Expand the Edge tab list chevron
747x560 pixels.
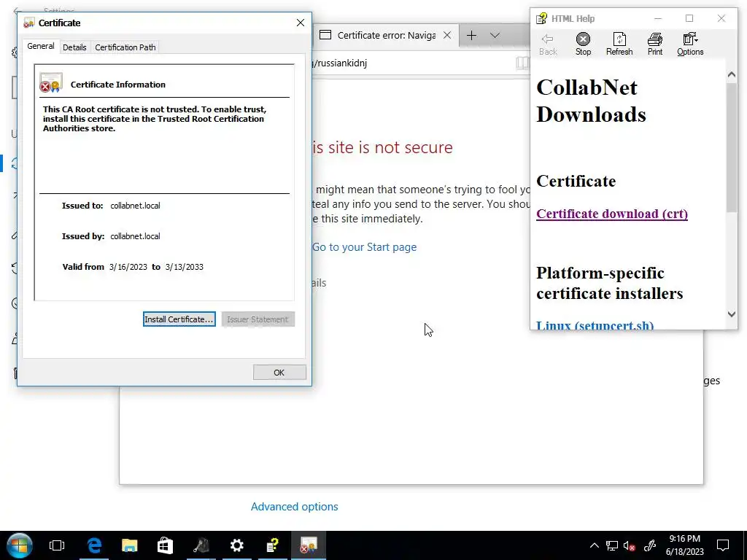tap(495, 35)
